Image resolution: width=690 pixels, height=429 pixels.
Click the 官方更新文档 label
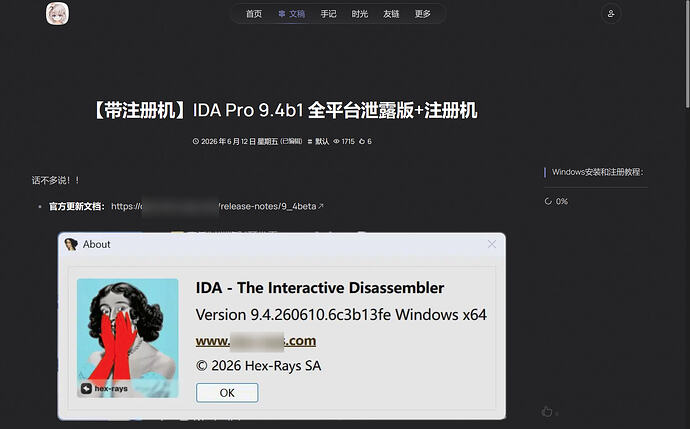pos(77,206)
